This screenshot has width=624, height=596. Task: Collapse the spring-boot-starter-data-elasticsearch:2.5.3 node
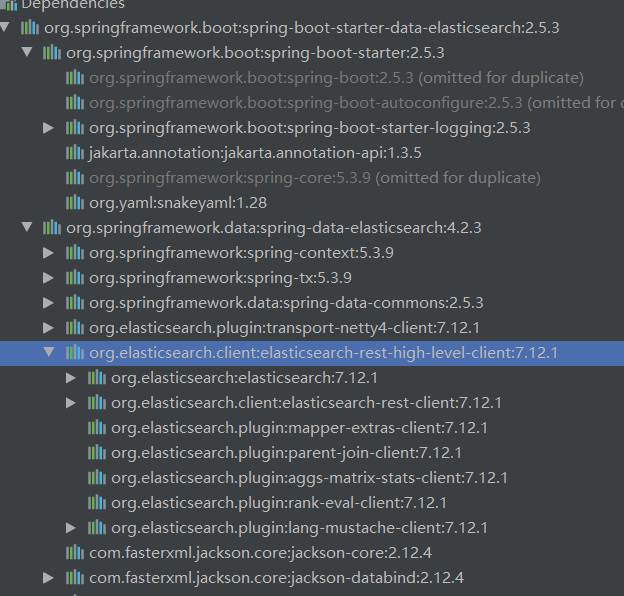(4, 27)
